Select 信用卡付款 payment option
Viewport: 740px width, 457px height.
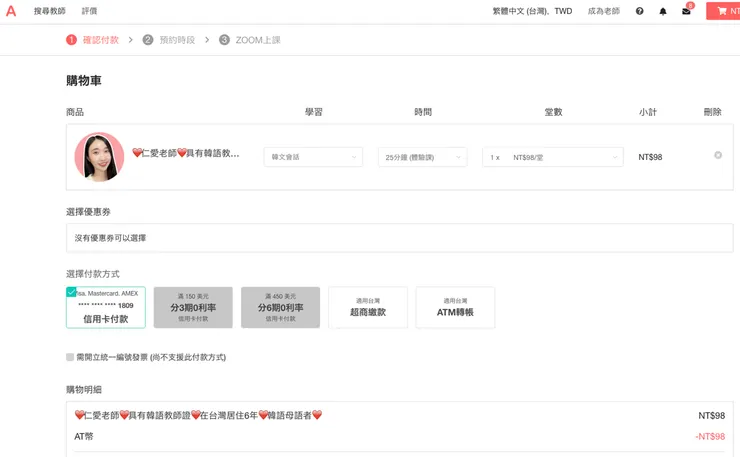tap(106, 307)
